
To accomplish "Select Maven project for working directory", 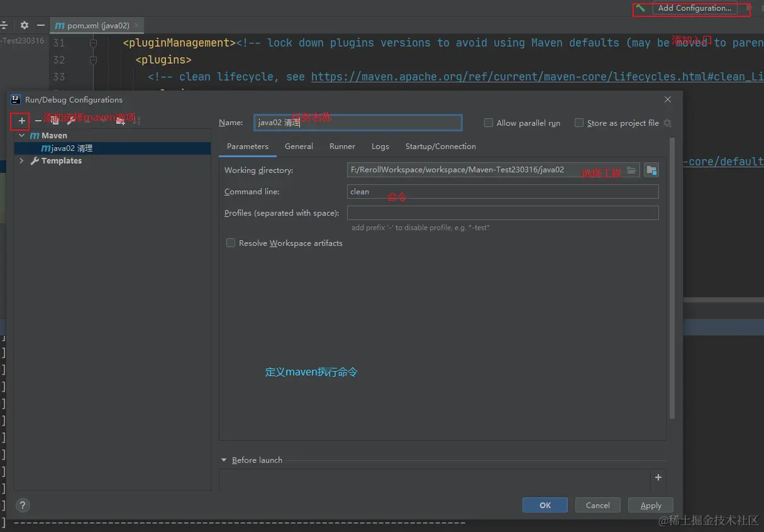I will [651, 170].
